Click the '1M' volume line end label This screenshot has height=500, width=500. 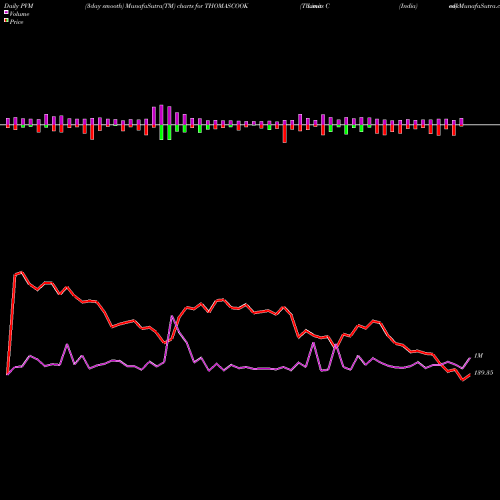[478, 356]
